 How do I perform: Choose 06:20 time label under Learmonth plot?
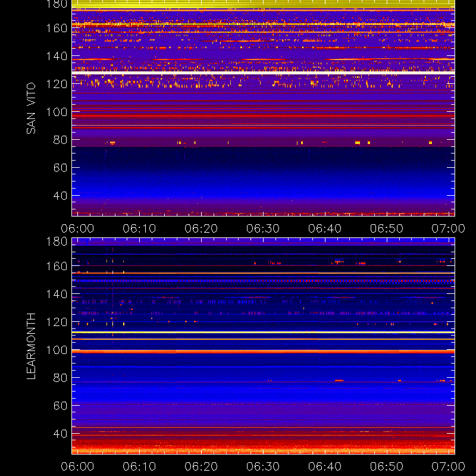[201, 466]
